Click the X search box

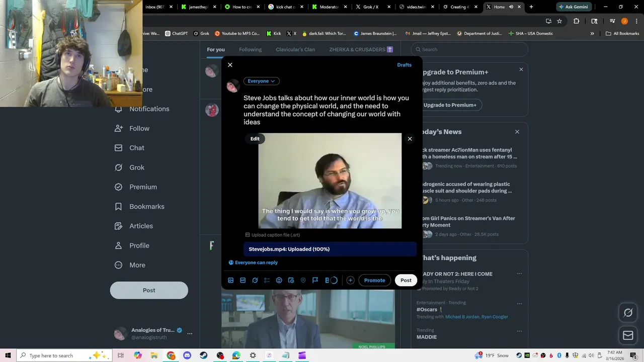click(x=469, y=49)
